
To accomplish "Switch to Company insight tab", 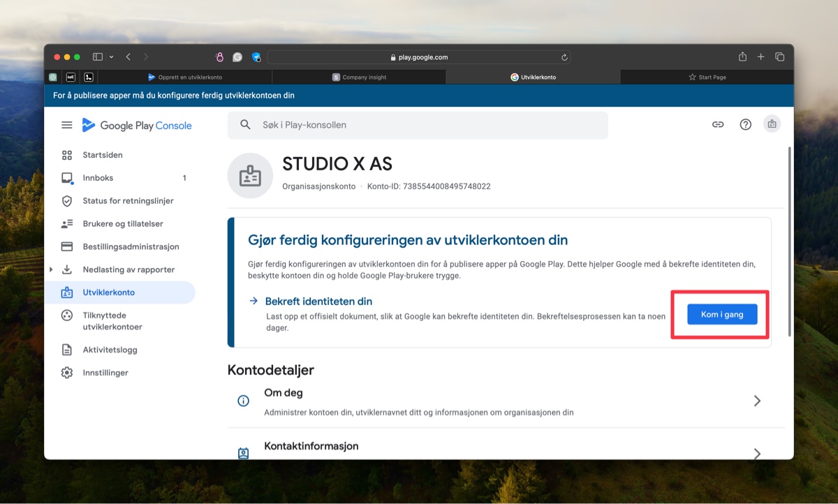I will point(359,77).
